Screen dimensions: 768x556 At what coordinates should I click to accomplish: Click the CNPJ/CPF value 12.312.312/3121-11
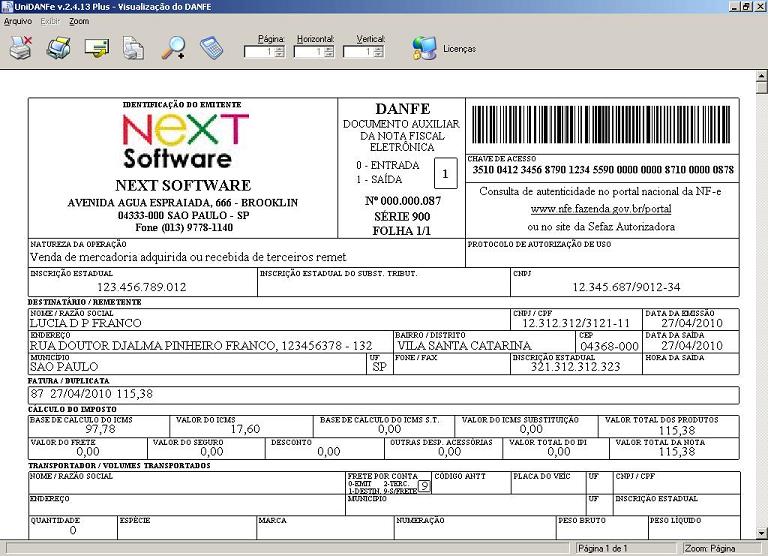point(576,323)
